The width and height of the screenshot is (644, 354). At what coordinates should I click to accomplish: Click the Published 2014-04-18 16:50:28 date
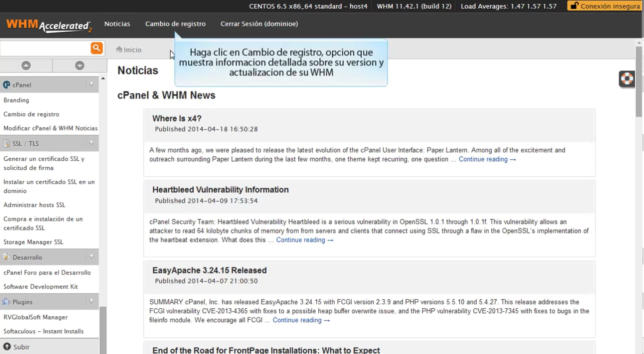(206, 129)
